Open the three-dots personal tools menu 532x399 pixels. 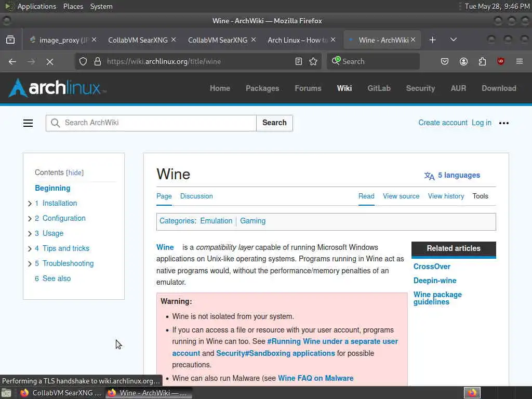pyautogui.click(x=504, y=123)
